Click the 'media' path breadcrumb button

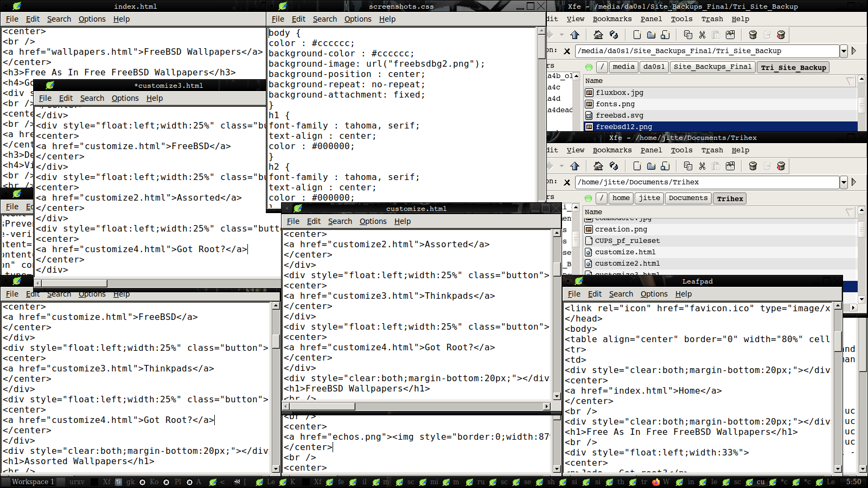click(623, 67)
